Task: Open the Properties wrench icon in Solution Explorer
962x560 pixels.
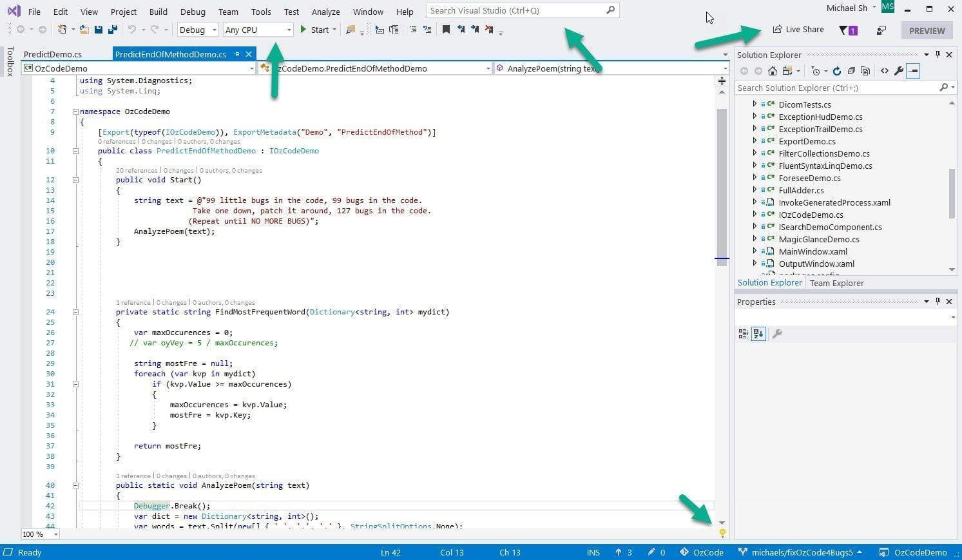Action: coord(899,71)
